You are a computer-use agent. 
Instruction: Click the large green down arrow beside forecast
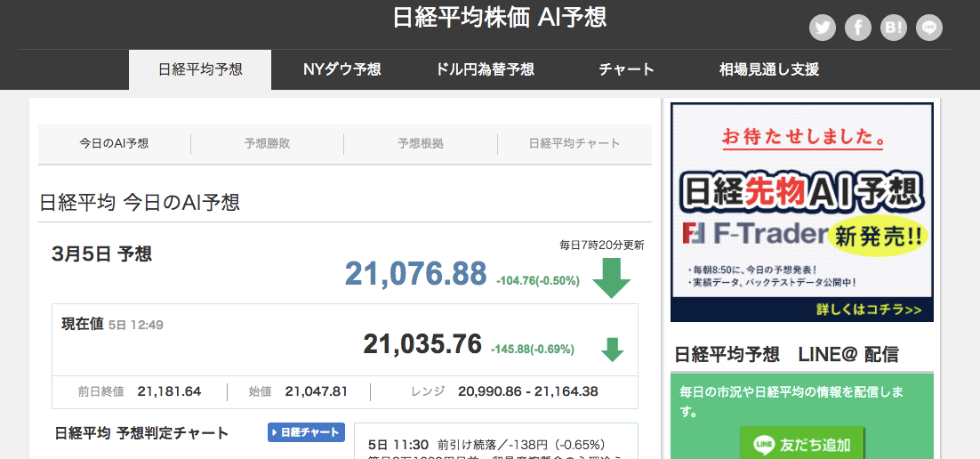[611, 278]
